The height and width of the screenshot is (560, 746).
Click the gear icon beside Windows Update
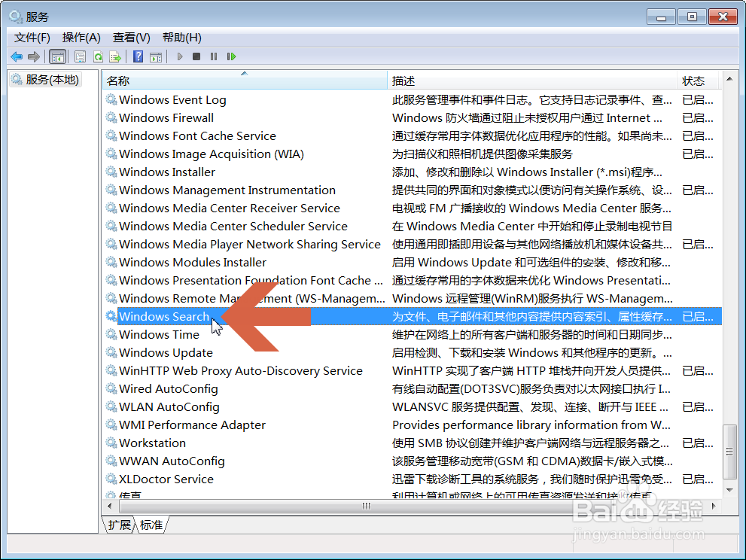pyautogui.click(x=111, y=352)
